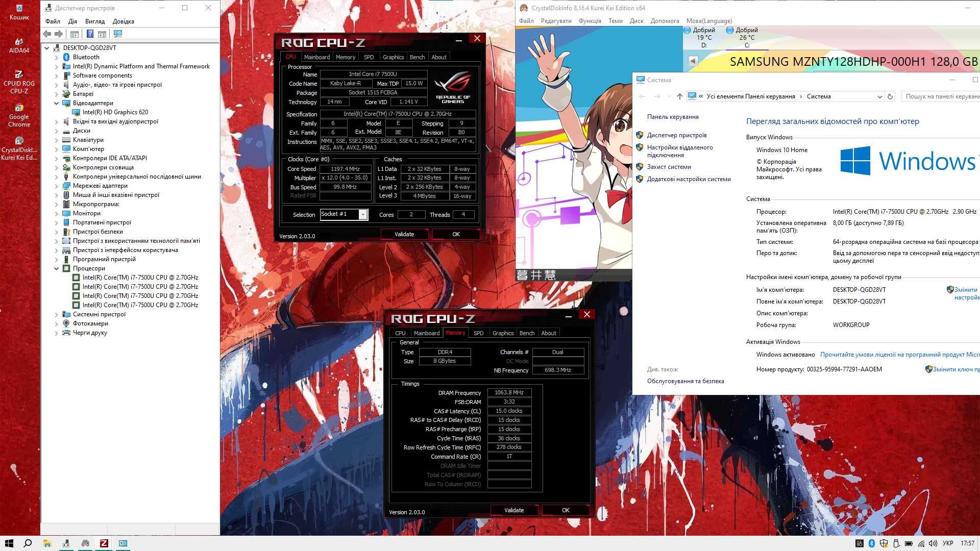Open File Explorer from the taskbar
This screenshot has width=980, height=551.
tap(47, 543)
